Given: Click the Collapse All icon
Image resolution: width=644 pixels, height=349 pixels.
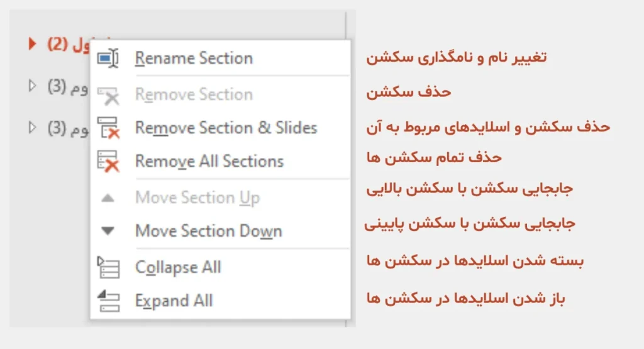Looking at the screenshot, I should [x=108, y=267].
